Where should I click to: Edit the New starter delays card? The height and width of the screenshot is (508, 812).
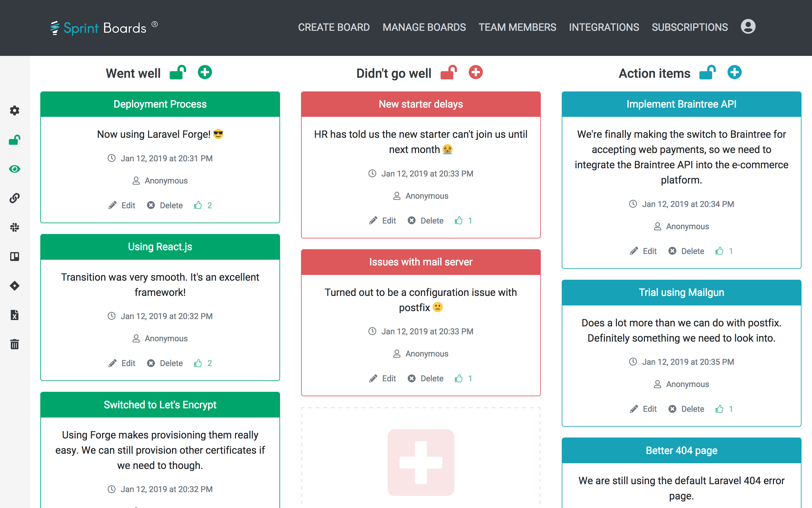[383, 221]
